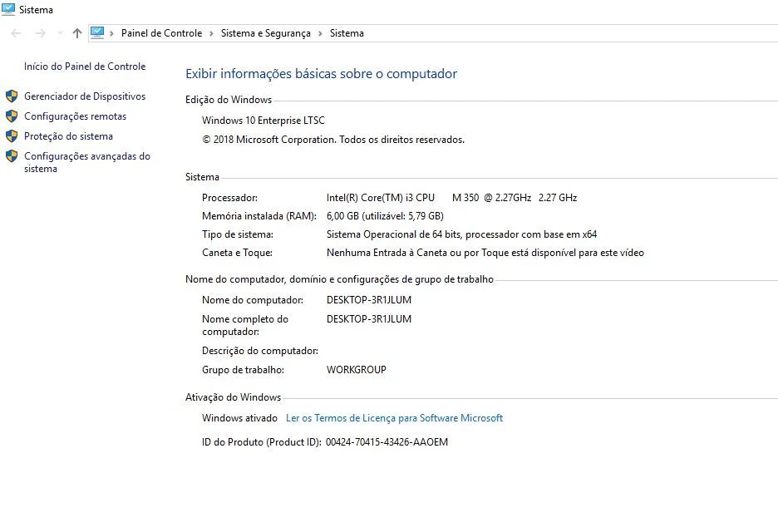Open Configurações remotas
This screenshot has width=778, height=532.
click(76, 116)
